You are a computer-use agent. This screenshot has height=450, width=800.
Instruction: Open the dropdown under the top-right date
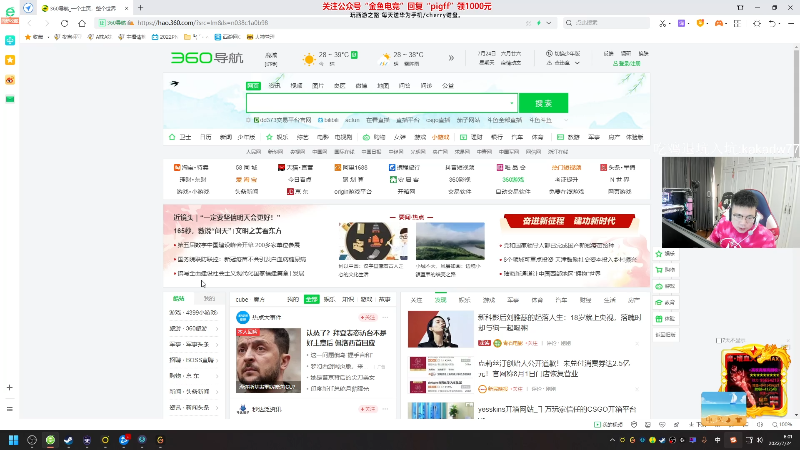pos(577,63)
